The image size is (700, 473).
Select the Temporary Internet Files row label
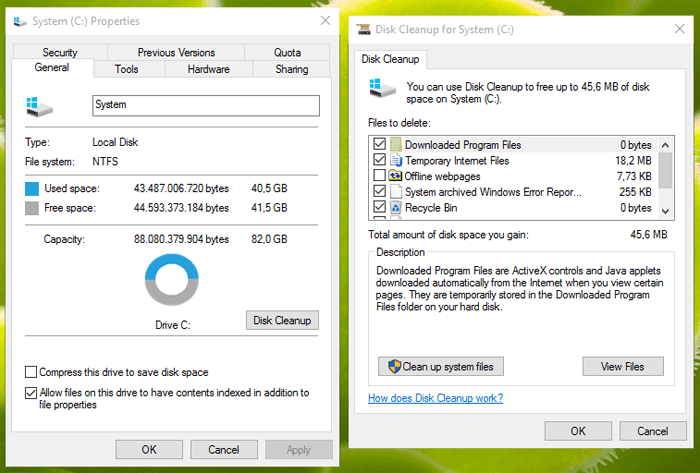457,161
